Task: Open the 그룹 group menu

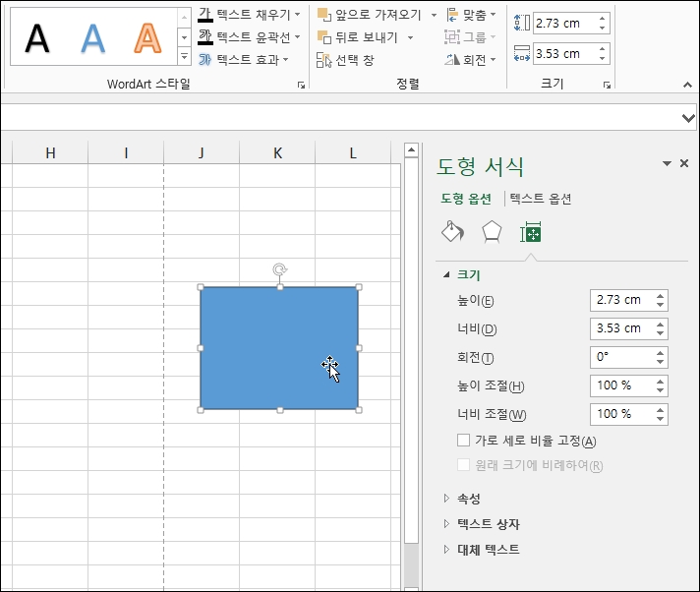Action: coord(471,37)
